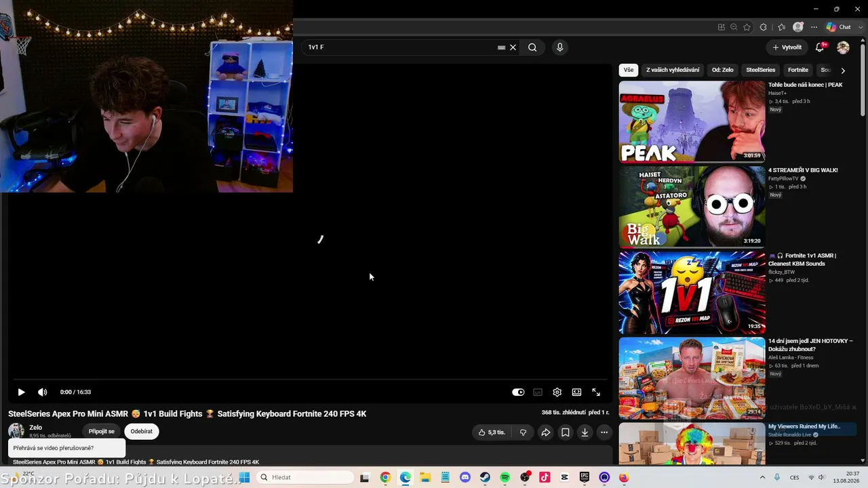The width and height of the screenshot is (868, 488).
Task: Share the video using the arrow icon
Action: point(545,432)
